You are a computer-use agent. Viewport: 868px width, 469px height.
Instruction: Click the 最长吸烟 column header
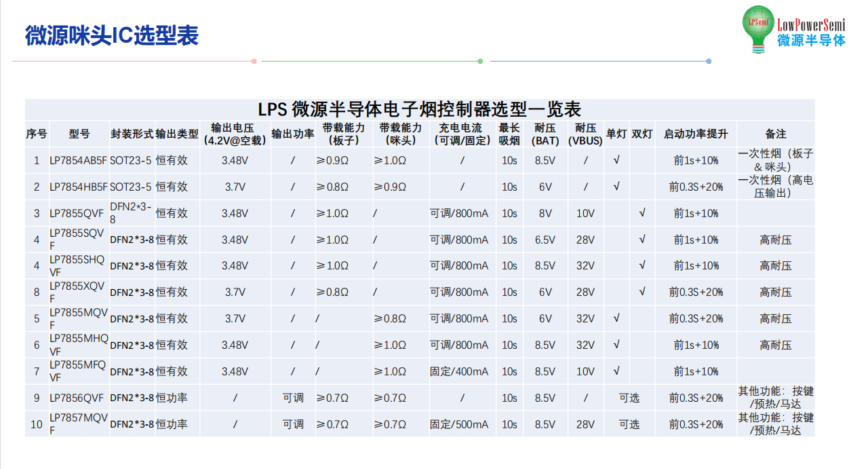point(509,134)
